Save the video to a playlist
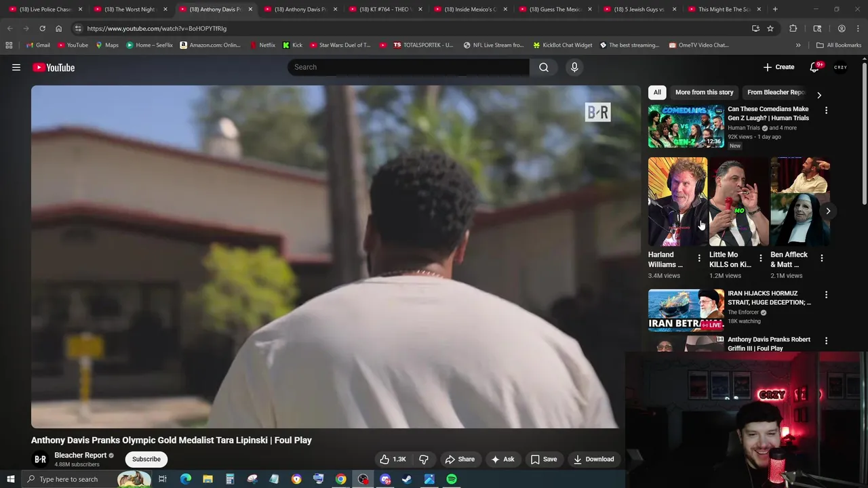This screenshot has height=488, width=868. [544, 459]
